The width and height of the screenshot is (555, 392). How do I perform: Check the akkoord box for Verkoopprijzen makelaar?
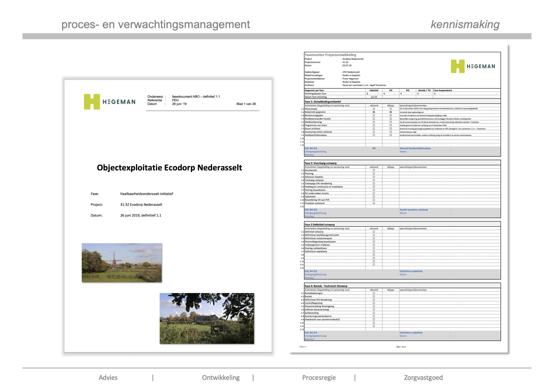tap(374, 245)
